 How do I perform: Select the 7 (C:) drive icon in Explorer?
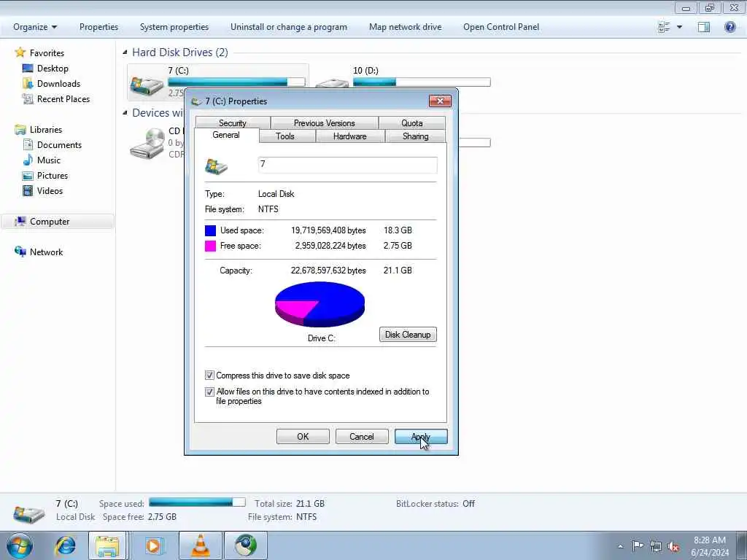pos(147,86)
